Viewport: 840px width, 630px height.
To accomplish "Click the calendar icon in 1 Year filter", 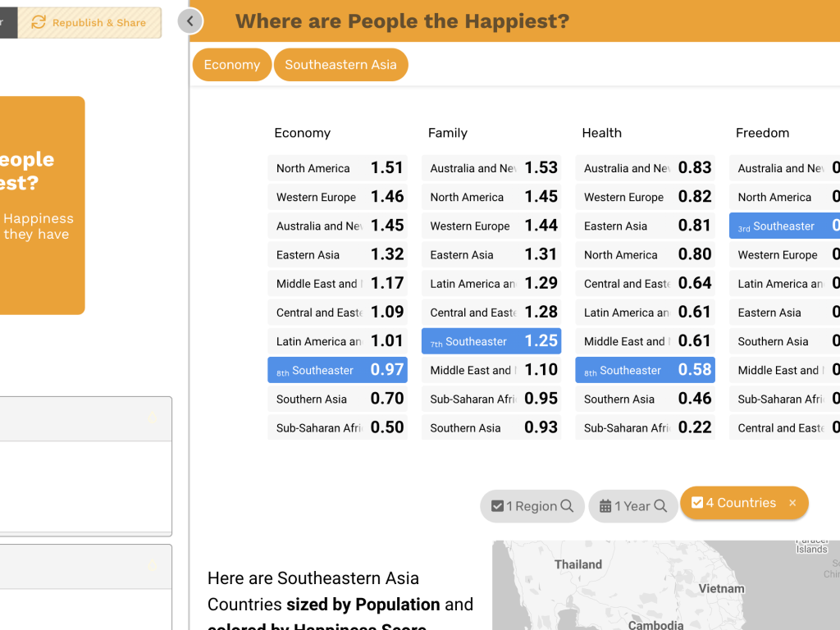I will pyautogui.click(x=605, y=505).
